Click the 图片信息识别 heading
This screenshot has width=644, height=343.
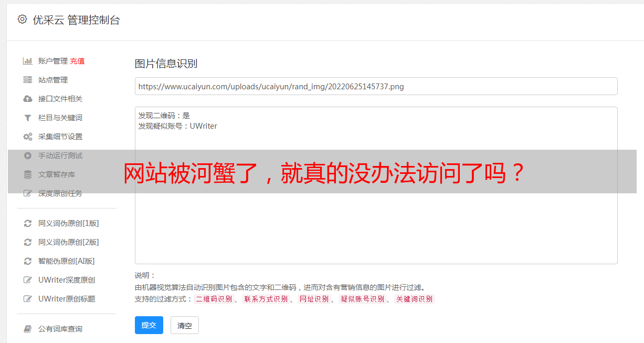pyautogui.click(x=166, y=64)
